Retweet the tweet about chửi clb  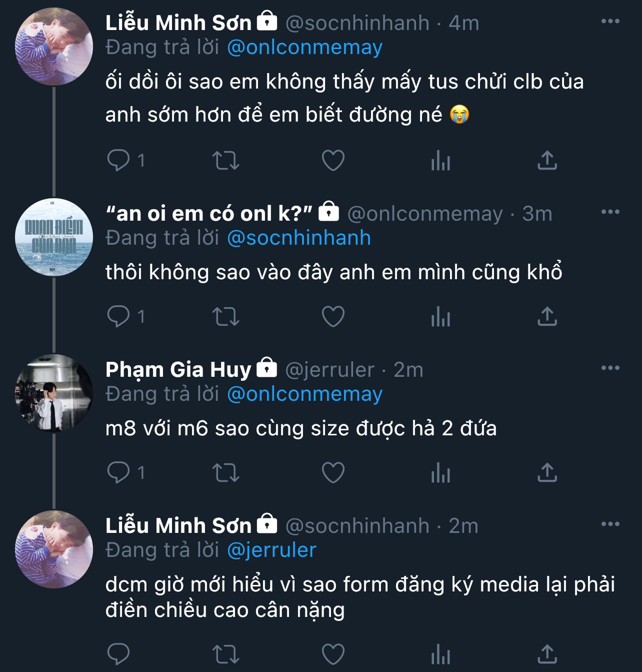click(x=225, y=161)
